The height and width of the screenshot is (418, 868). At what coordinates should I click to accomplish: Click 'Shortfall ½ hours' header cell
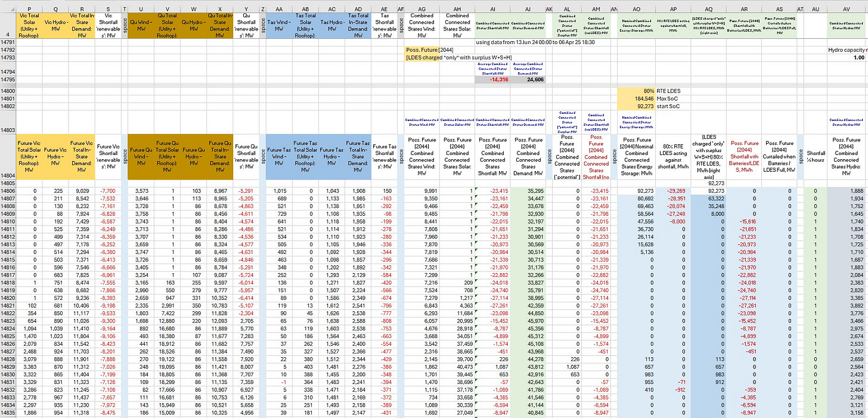click(816, 157)
